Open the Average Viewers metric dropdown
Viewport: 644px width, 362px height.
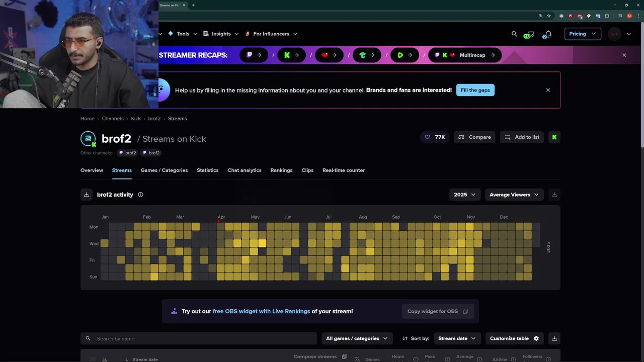coord(514,195)
